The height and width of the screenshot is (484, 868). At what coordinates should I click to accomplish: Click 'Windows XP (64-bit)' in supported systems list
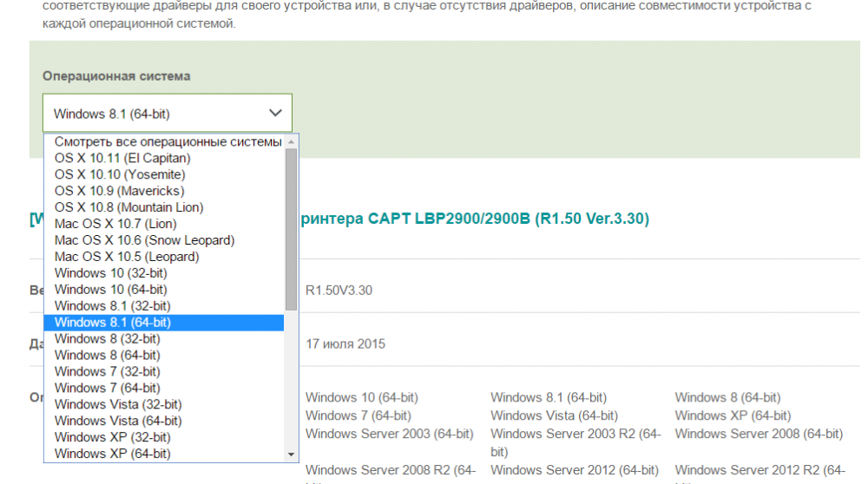pyautogui.click(x=733, y=415)
